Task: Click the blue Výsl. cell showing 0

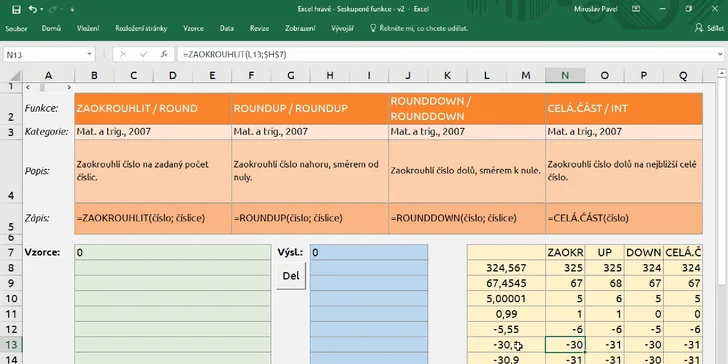Action: coord(369,253)
